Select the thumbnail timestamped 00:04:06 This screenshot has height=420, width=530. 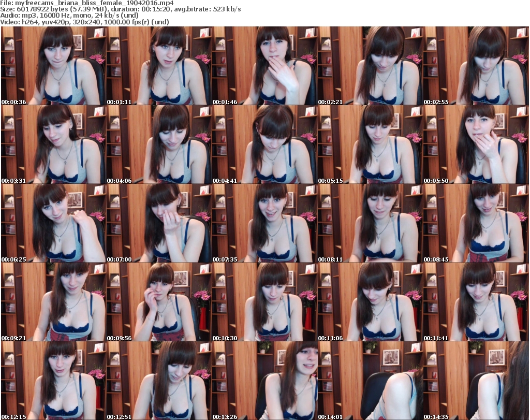pyautogui.click(x=159, y=144)
